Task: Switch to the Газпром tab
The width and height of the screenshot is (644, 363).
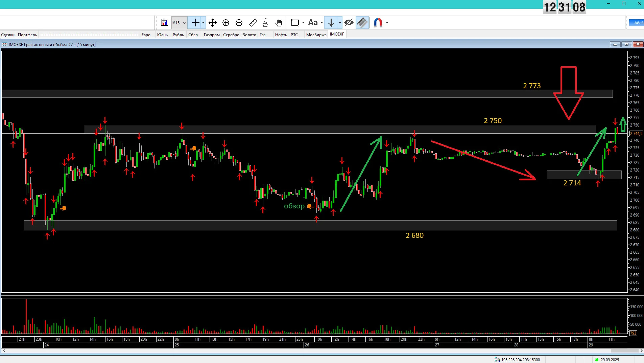Action: [x=212, y=35]
